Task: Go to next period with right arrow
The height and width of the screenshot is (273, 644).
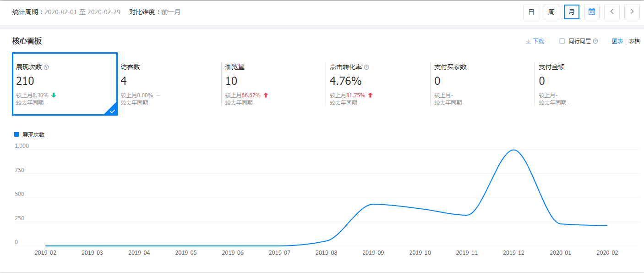Action: 632,12
